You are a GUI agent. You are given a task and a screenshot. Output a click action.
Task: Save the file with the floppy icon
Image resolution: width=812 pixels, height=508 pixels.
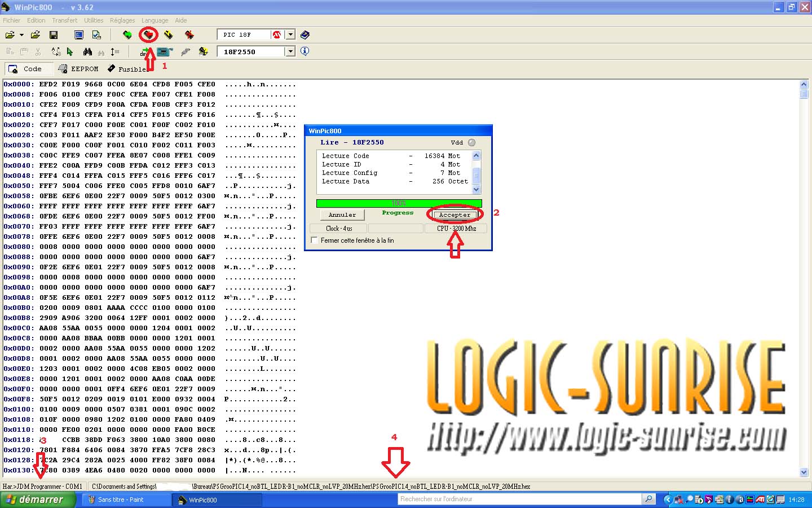pos(54,35)
